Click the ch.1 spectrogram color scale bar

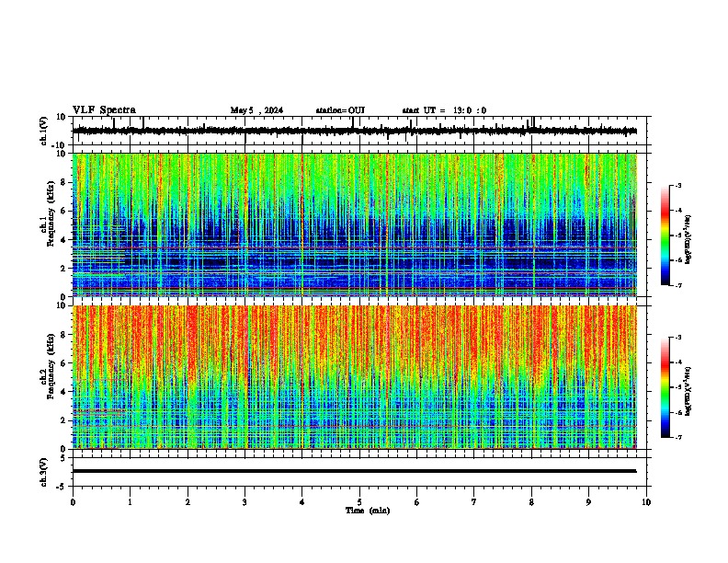pyautogui.click(x=665, y=236)
